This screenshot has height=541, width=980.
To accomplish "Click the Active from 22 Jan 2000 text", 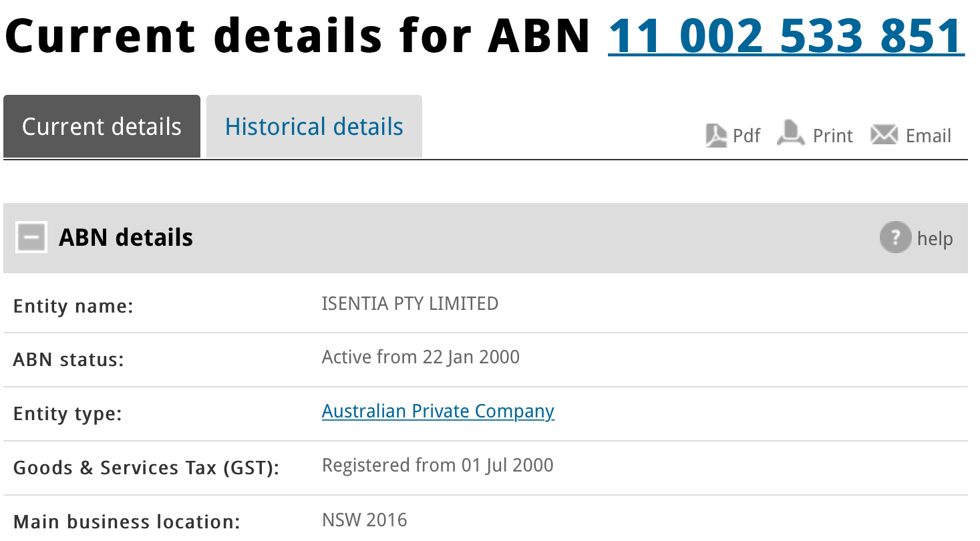I will (x=421, y=357).
